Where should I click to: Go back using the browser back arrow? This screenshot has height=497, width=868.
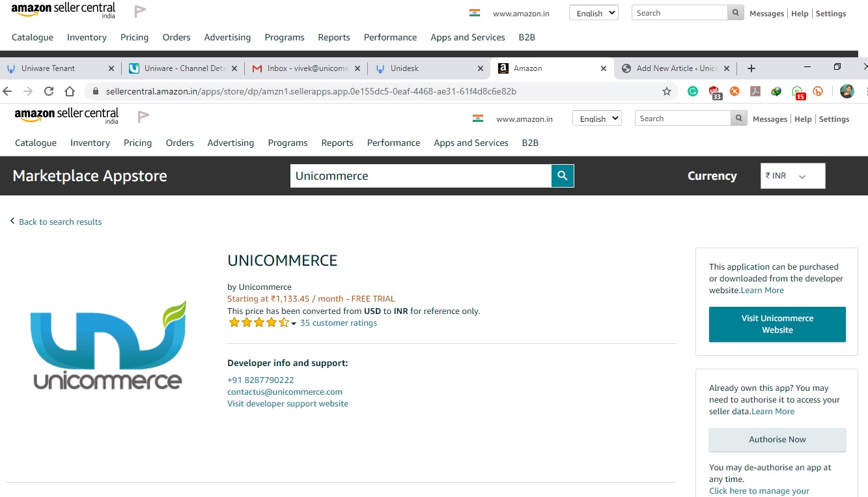coord(8,91)
